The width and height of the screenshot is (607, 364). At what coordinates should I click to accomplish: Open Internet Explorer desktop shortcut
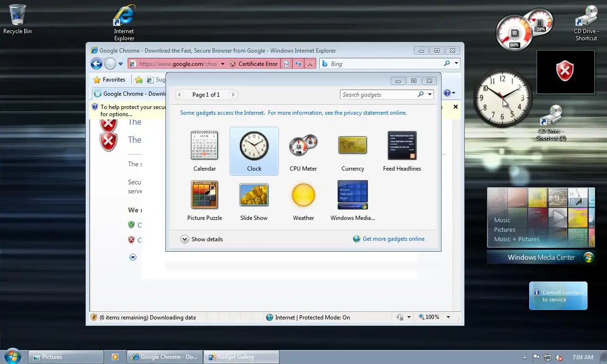tap(124, 23)
